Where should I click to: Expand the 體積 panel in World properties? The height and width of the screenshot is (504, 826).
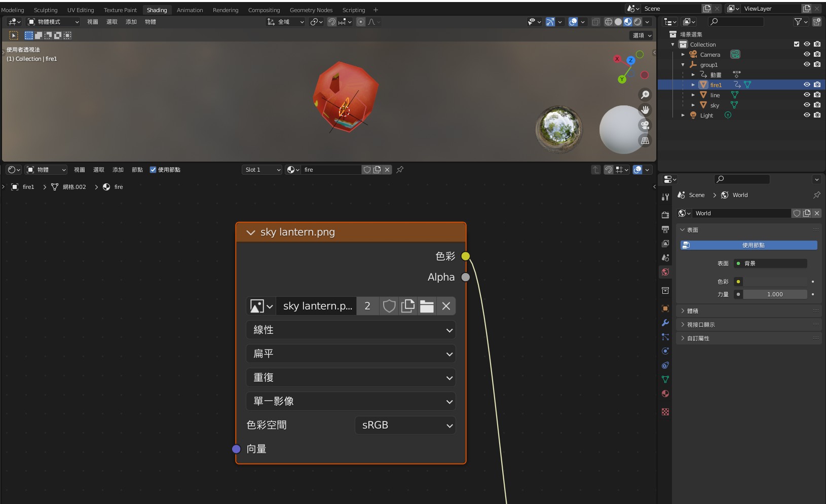(693, 311)
